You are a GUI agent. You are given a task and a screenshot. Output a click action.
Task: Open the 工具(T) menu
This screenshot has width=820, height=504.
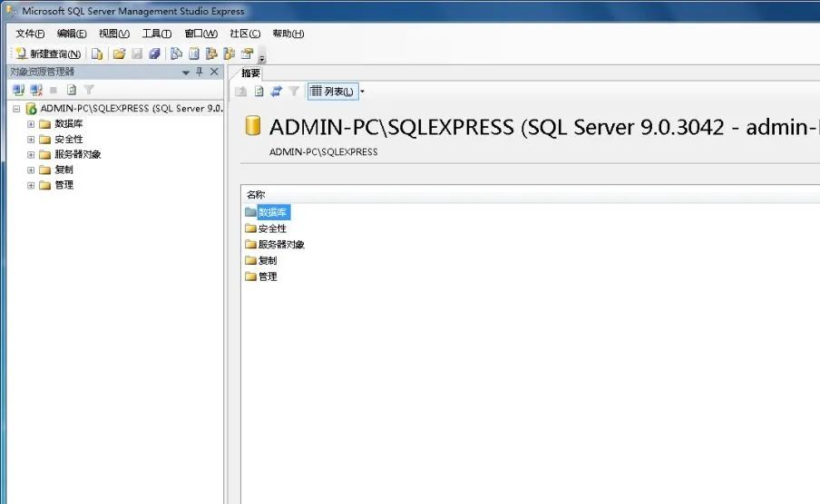point(157,34)
